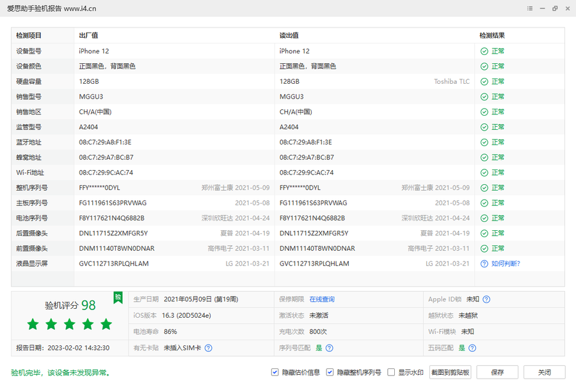The height and width of the screenshot is (392, 576).
Task: Select factory serial FFY******0DYL
Action: [100, 188]
